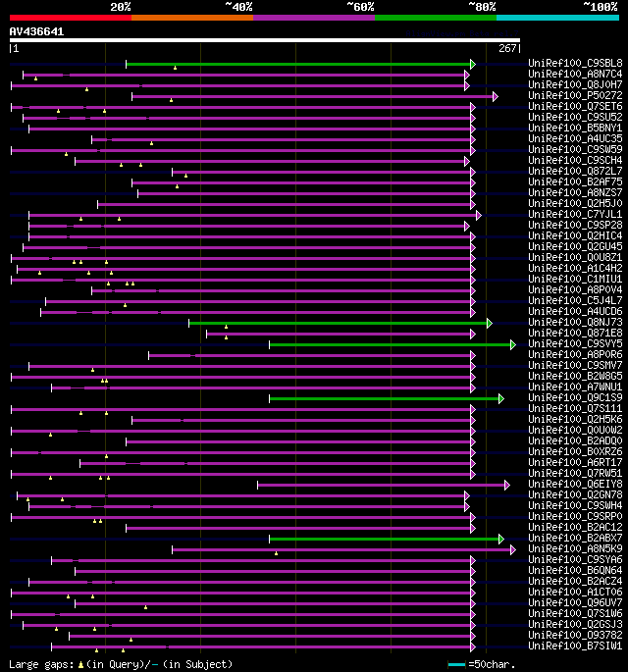Select the UniRef100_Q0U0W2 label

[575, 431]
